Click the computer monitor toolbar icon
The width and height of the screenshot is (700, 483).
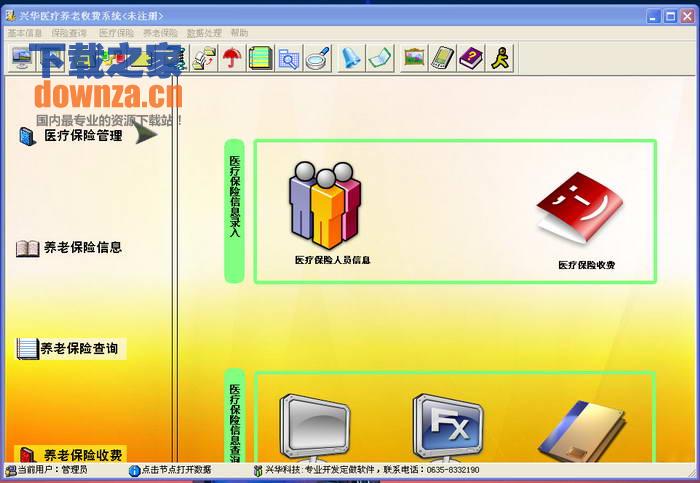pos(21,58)
